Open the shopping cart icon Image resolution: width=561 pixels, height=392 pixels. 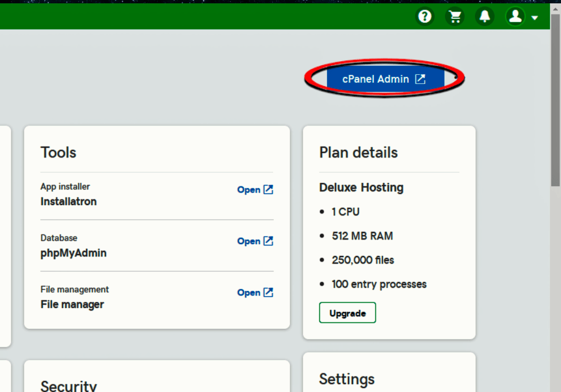(x=455, y=16)
